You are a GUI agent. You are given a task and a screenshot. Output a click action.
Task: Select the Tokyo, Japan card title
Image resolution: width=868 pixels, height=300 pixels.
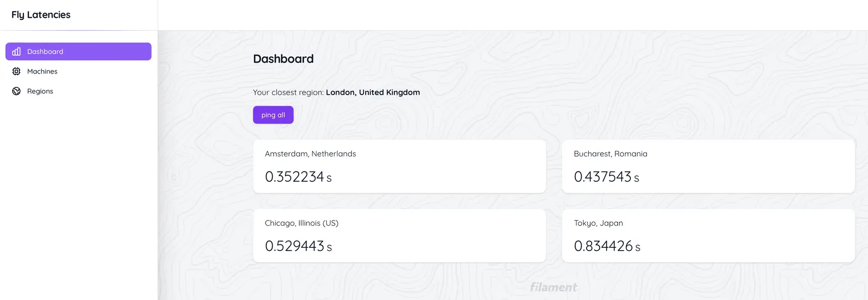click(598, 223)
